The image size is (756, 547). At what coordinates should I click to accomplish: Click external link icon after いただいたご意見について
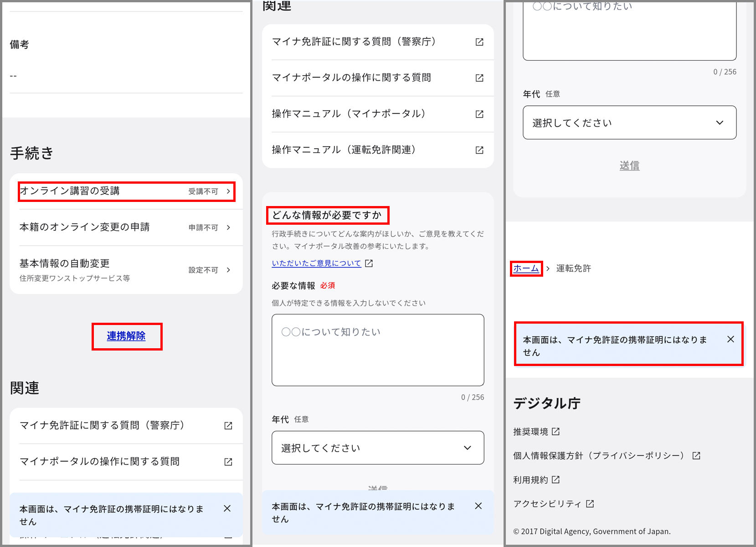pos(369,263)
